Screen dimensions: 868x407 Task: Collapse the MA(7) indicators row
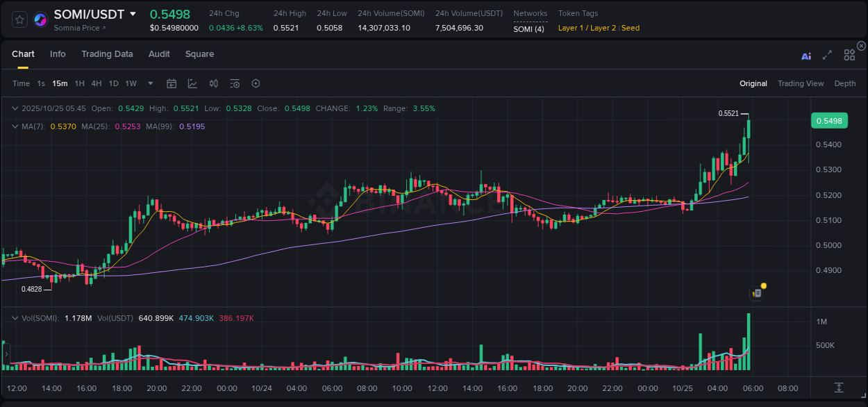click(x=14, y=126)
